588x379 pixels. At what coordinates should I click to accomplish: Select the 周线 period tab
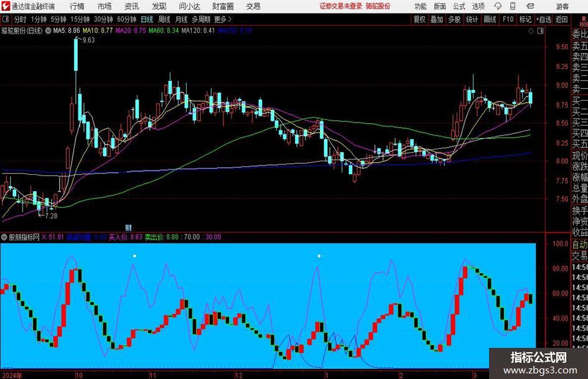click(164, 19)
